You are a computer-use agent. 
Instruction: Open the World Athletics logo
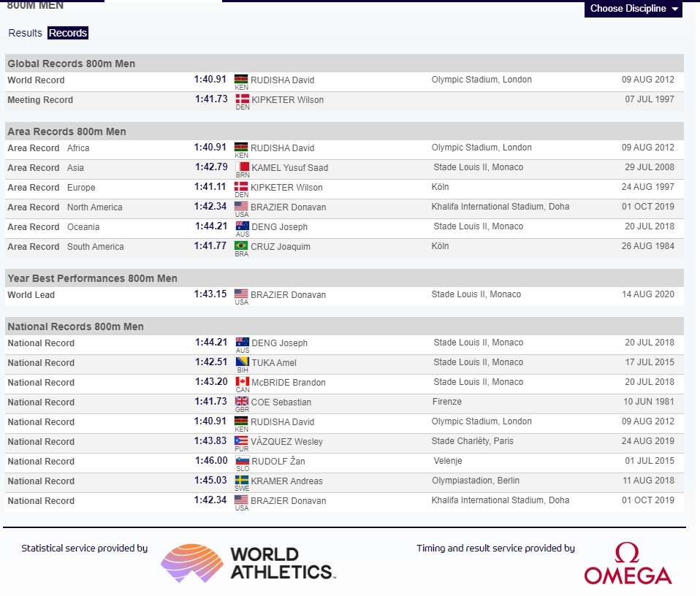pyautogui.click(x=247, y=562)
